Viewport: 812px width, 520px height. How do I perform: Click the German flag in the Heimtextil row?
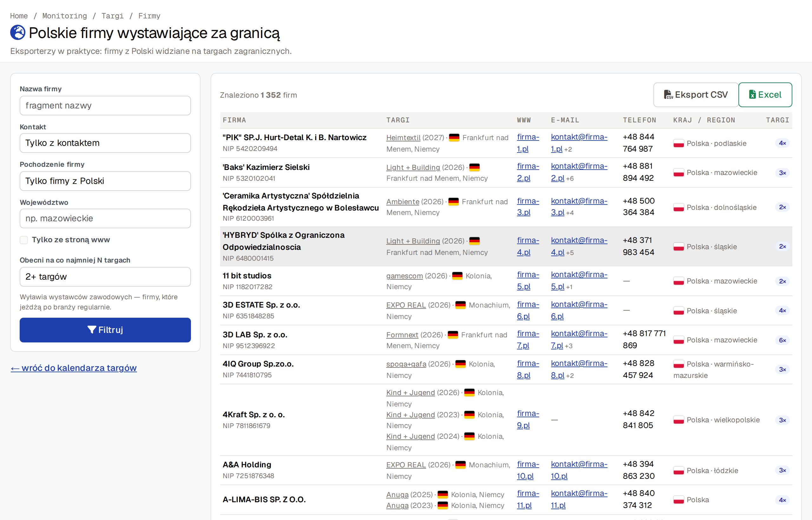click(x=454, y=138)
